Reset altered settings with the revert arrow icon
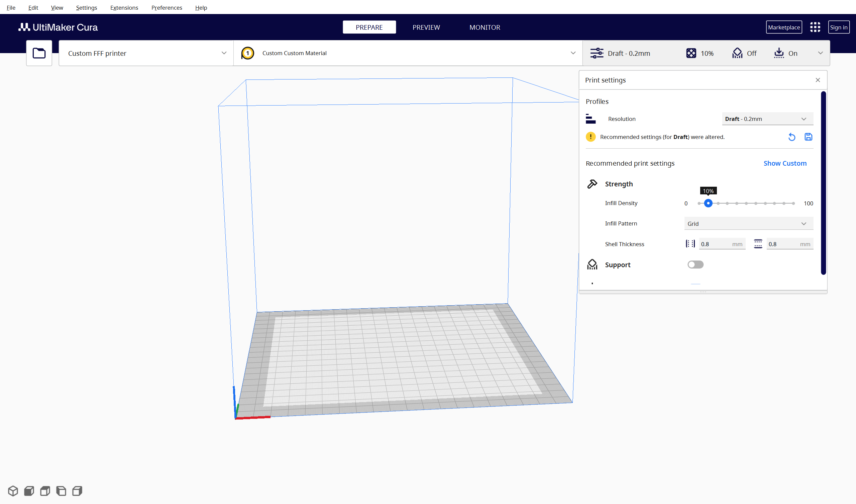 click(792, 137)
